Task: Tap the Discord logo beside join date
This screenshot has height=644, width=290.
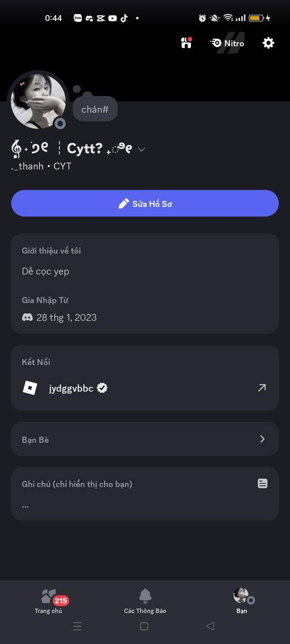Action: point(28,317)
